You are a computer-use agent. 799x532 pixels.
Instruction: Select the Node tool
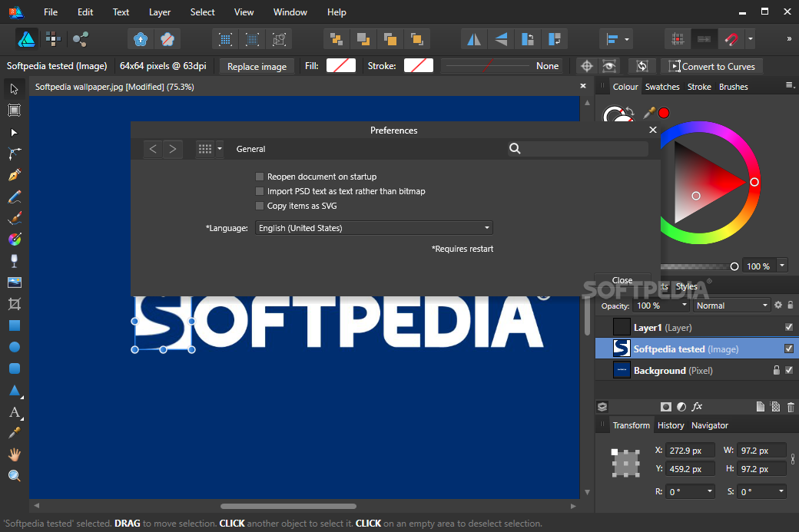(15, 133)
